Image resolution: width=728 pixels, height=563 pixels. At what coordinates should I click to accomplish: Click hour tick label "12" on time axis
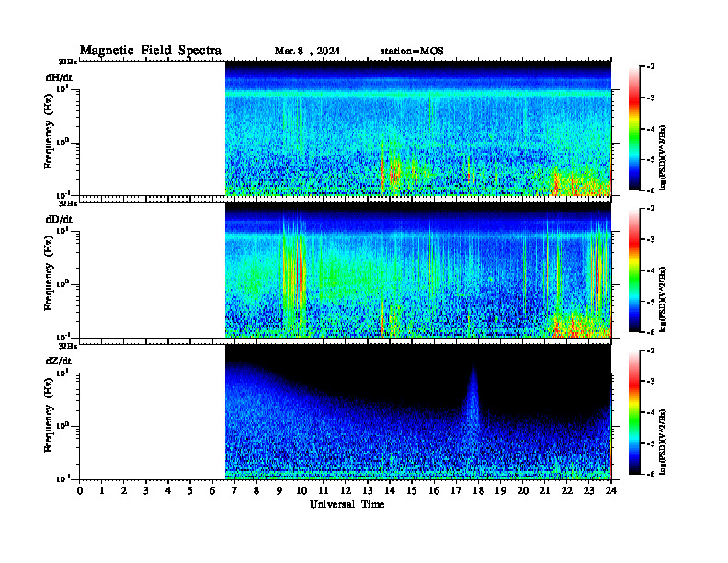coord(346,491)
